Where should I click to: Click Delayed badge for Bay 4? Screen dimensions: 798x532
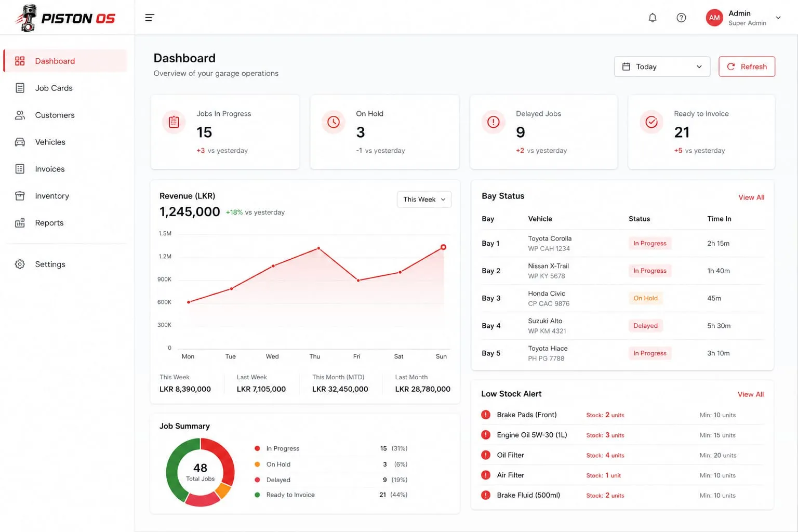(x=645, y=326)
